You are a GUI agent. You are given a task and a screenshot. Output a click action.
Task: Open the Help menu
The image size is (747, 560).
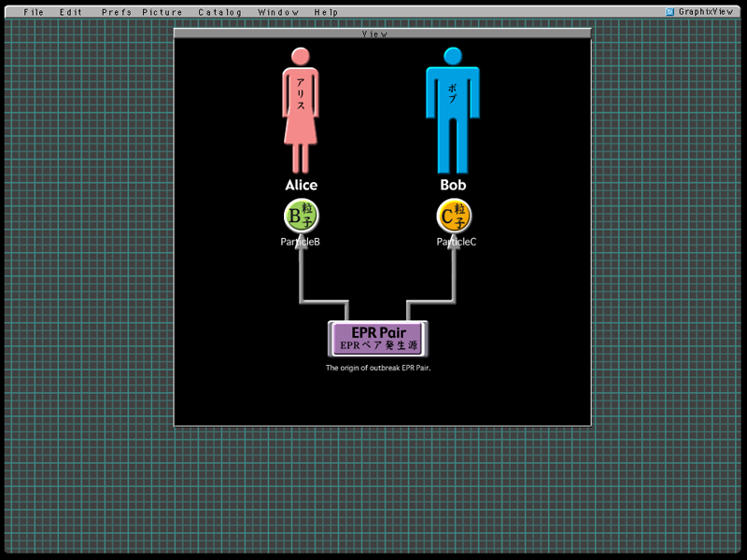pos(327,12)
